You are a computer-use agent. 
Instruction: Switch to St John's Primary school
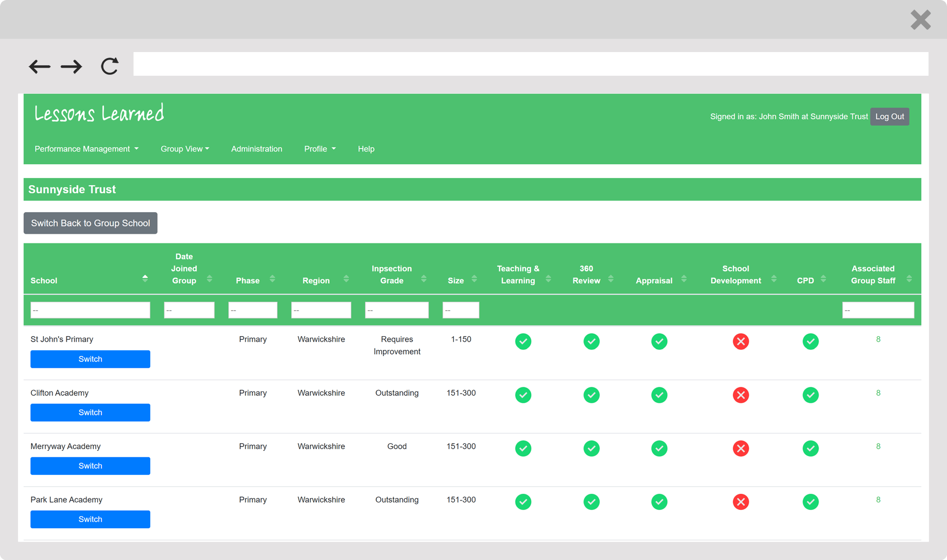pyautogui.click(x=90, y=359)
